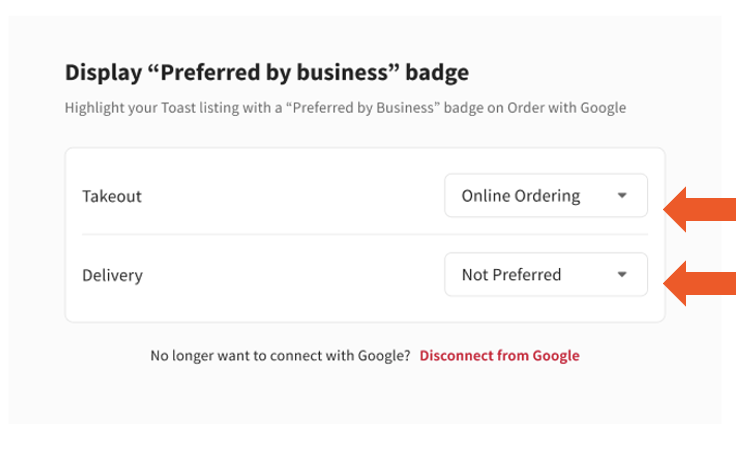This screenshot has height=452, width=748.
Task: Click the "Highlight your Toast listing" description text
Action: pos(345,107)
